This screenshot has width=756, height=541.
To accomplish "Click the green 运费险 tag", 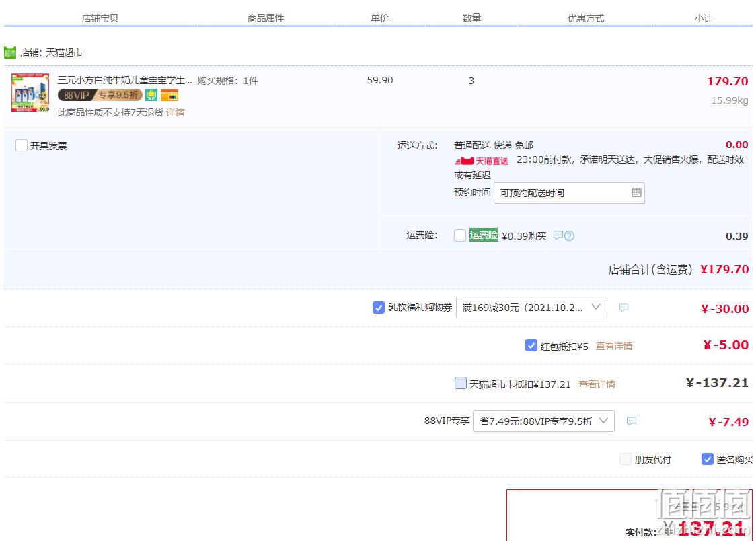I will tap(484, 235).
